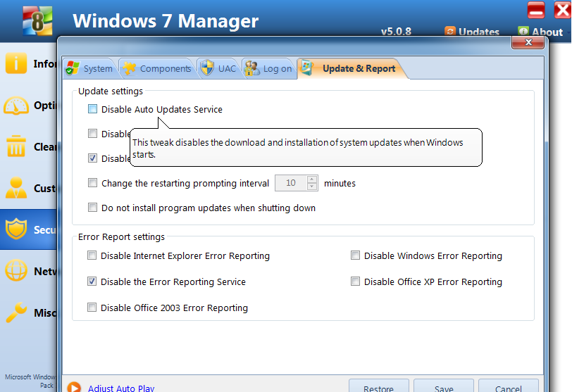Viewport: 572px width, 392px height.
Task: Click the tooltip text about system updates
Action: pos(298,148)
